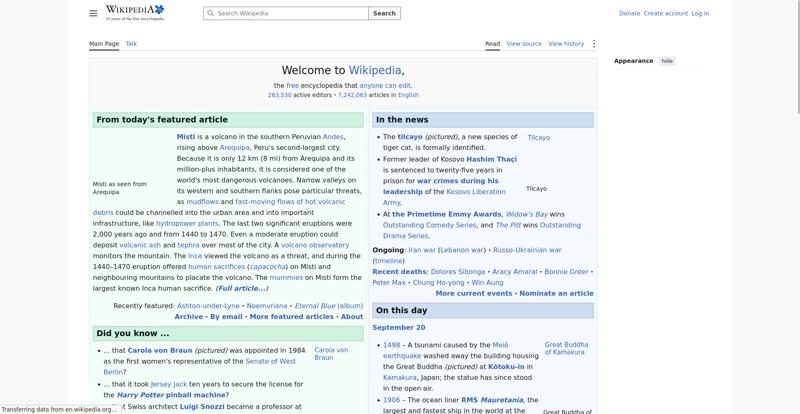Click the Search button
This screenshot has height=414, width=800.
point(384,13)
